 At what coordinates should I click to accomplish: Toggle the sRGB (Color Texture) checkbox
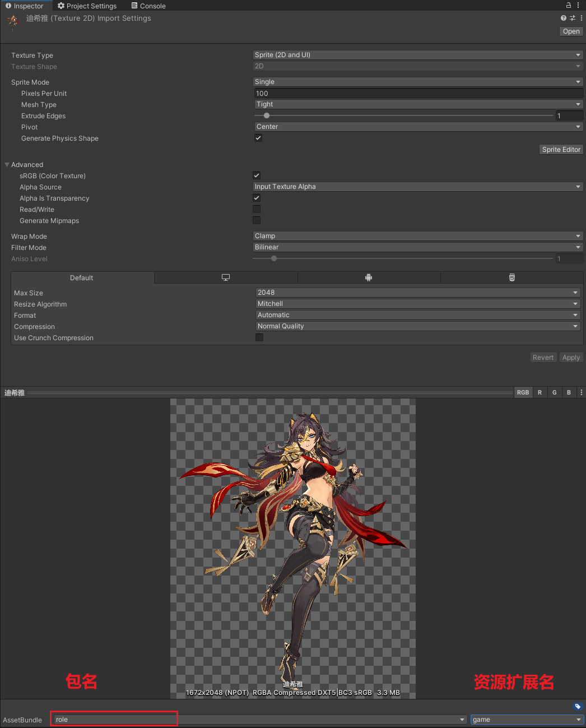pyautogui.click(x=257, y=175)
